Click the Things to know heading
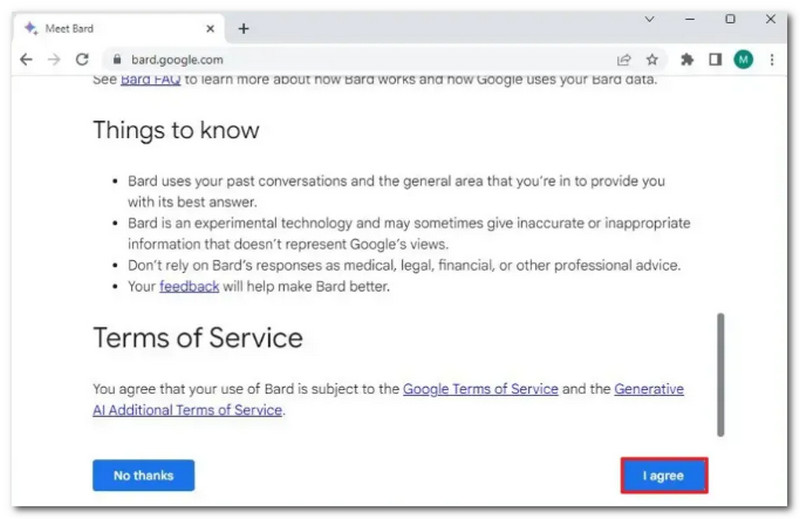 click(x=176, y=130)
